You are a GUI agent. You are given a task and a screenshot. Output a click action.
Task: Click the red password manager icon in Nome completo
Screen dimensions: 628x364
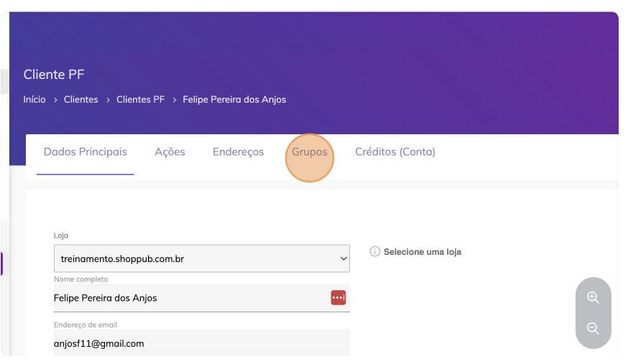tap(338, 298)
